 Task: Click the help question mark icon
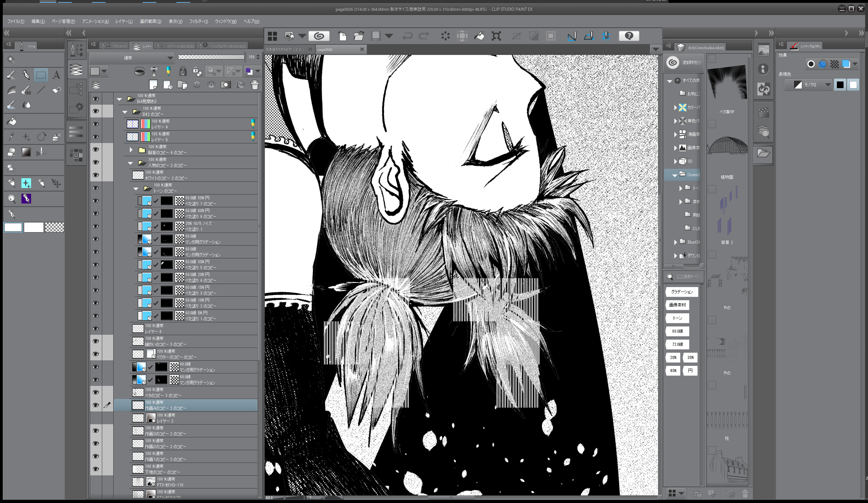pos(629,36)
